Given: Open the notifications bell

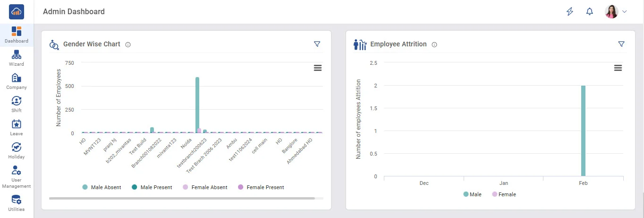Looking at the screenshot, I should (x=589, y=12).
